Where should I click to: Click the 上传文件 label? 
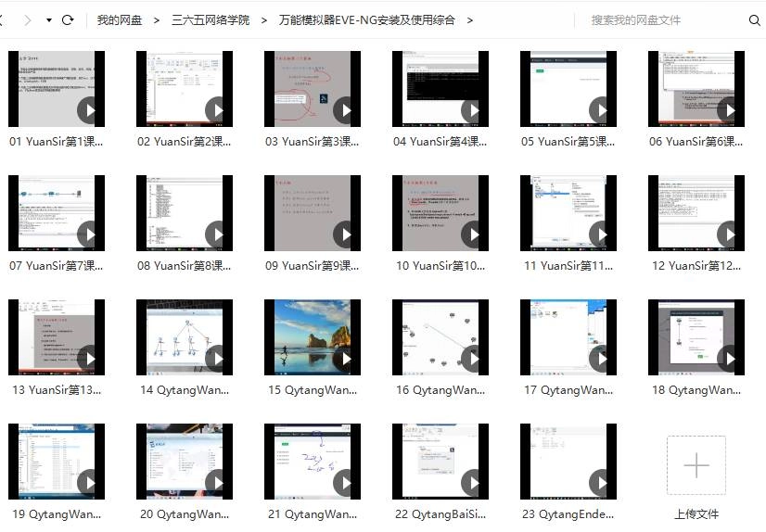pyautogui.click(x=696, y=514)
